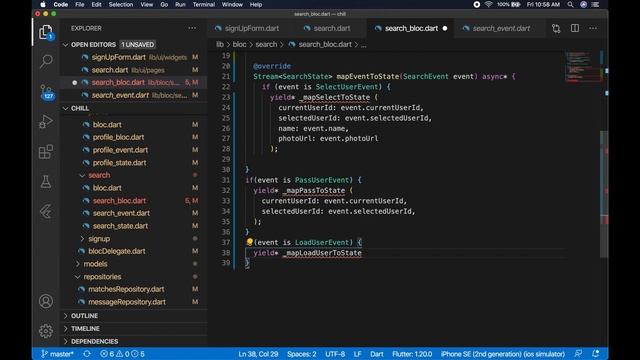This screenshot has width=640, height=360.
Task: Collapse the Open Editors section
Action: pyautogui.click(x=66, y=44)
